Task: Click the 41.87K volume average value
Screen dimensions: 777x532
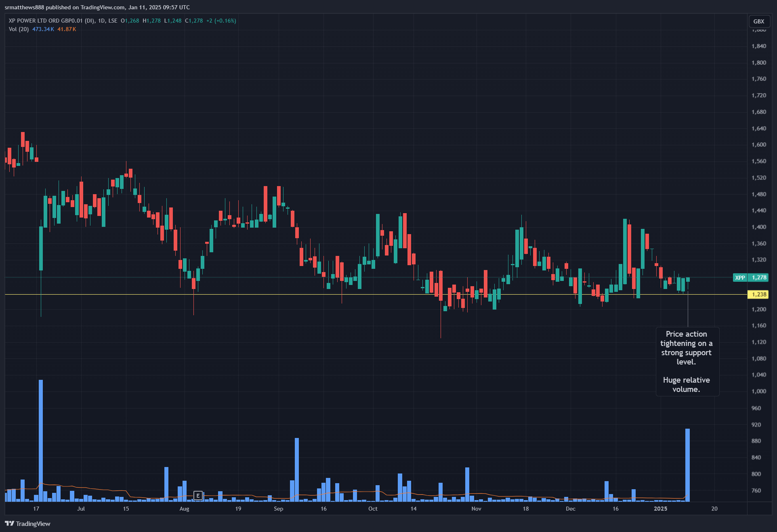Action: coord(67,29)
